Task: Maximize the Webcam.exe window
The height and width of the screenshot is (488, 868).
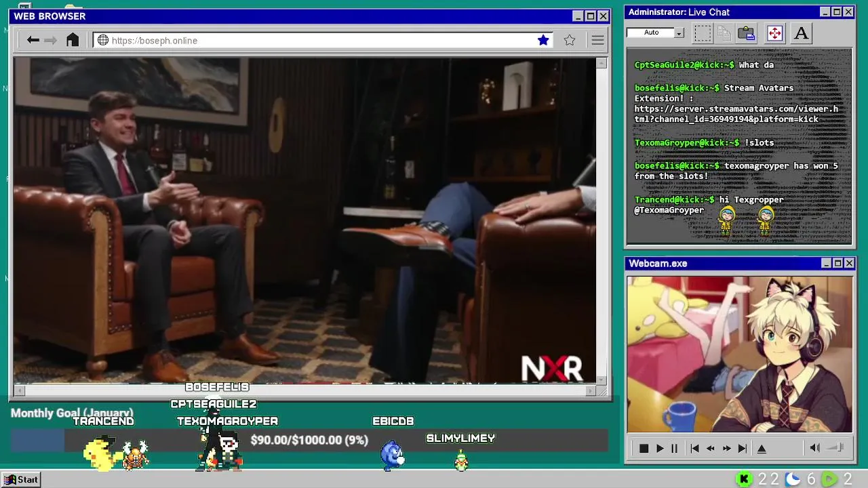Action: pyautogui.click(x=837, y=263)
